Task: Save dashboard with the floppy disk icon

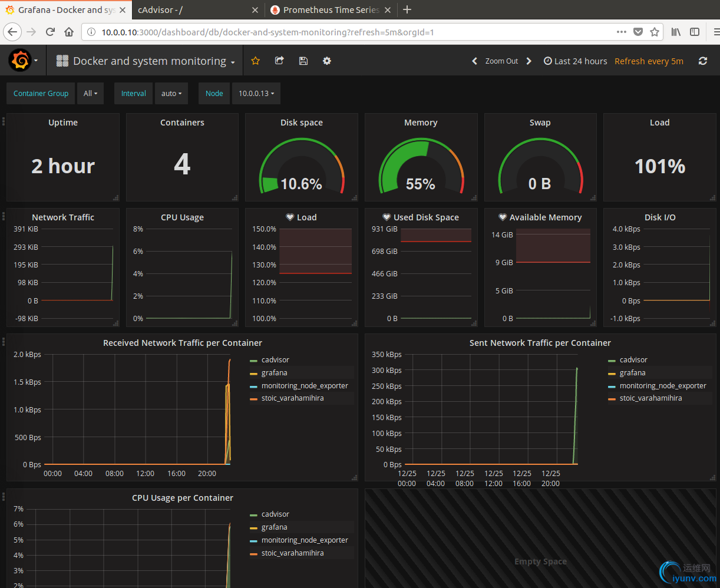Action: [x=303, y=61]
